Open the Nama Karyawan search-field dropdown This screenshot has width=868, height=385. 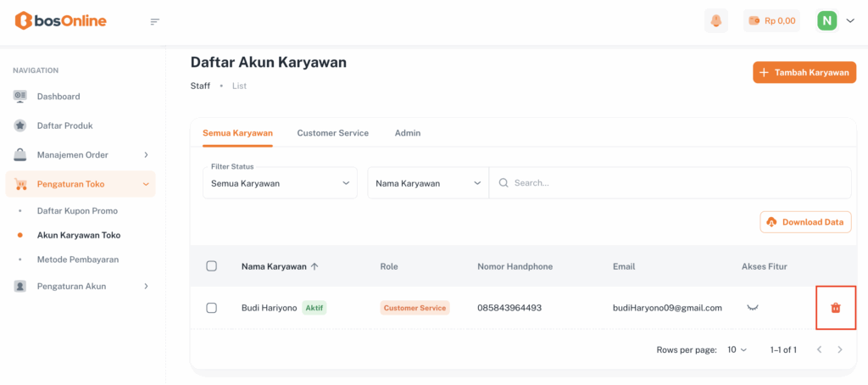[x=428, y=182]
